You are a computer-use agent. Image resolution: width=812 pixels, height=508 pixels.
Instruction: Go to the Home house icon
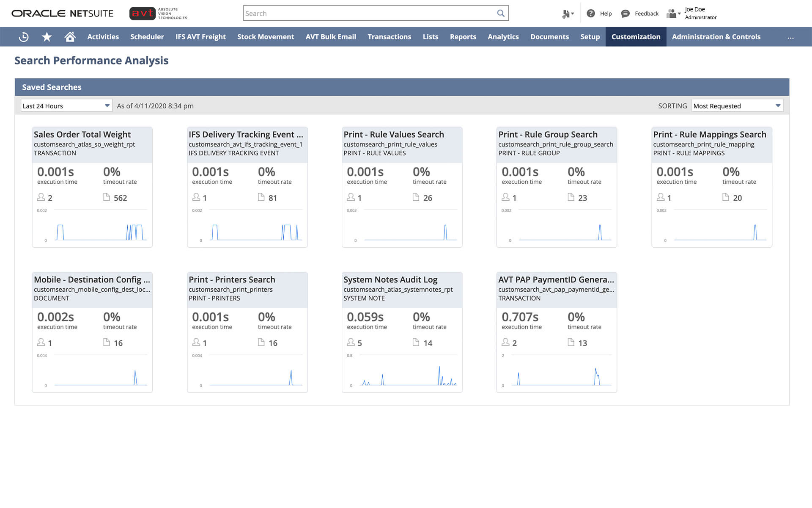tap(70, 37)
